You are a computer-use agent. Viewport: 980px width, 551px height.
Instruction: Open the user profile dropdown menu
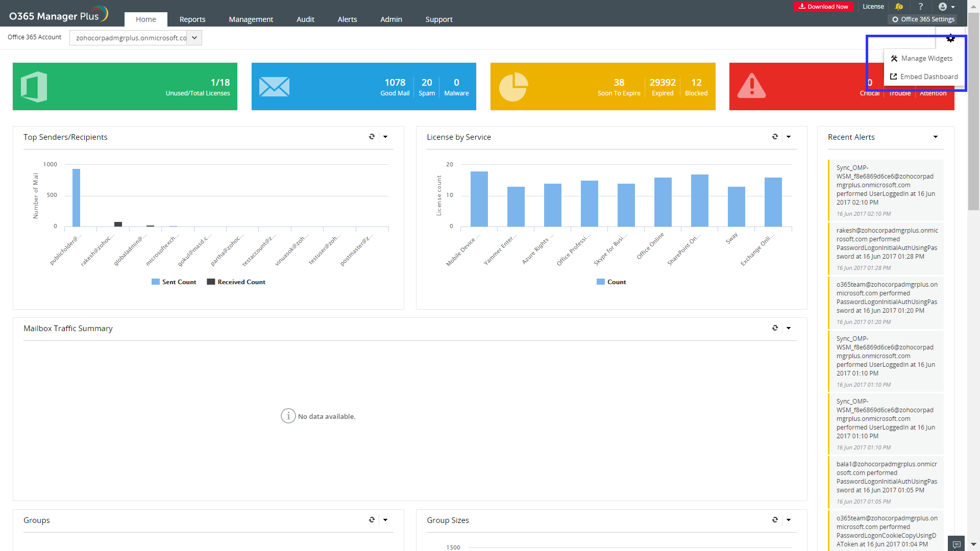[x=946, y=7]
